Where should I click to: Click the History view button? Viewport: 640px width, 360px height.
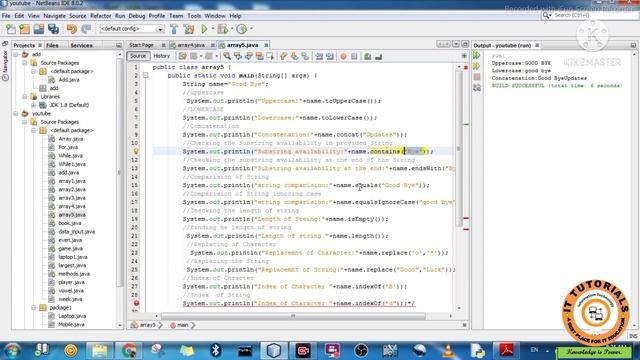click(162, 56)
